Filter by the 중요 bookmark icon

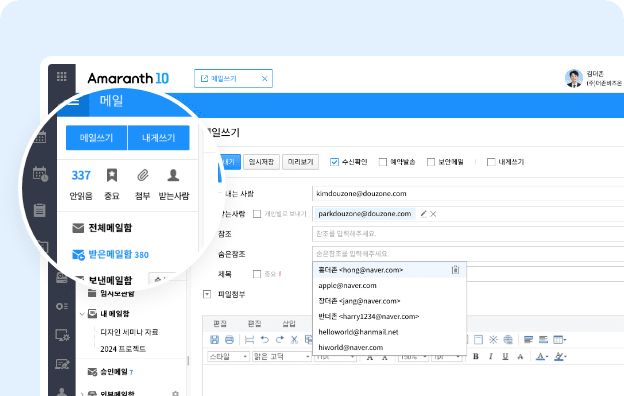[x=112, y=175]
